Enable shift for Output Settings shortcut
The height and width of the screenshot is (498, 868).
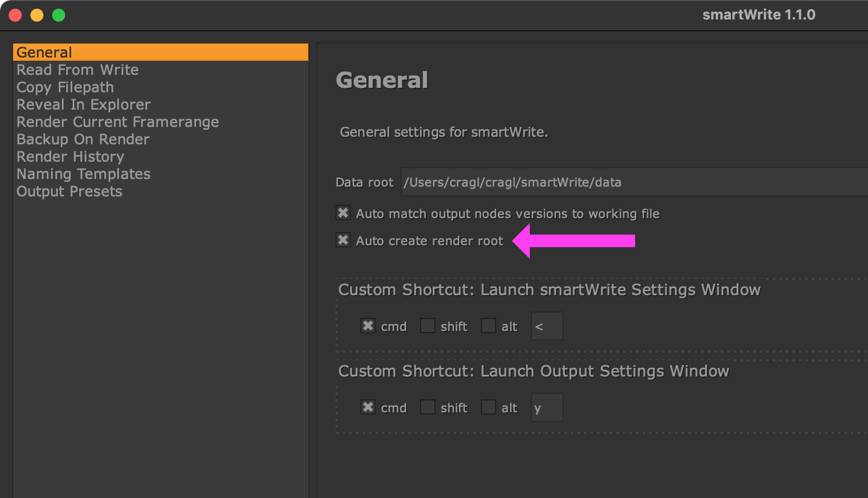point(428,407)
